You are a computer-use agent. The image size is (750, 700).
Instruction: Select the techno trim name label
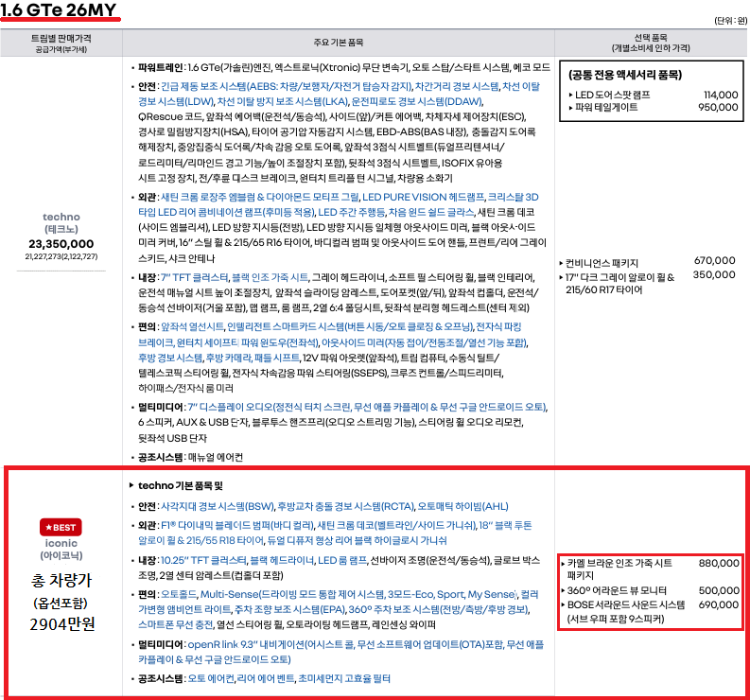[61, 217]
